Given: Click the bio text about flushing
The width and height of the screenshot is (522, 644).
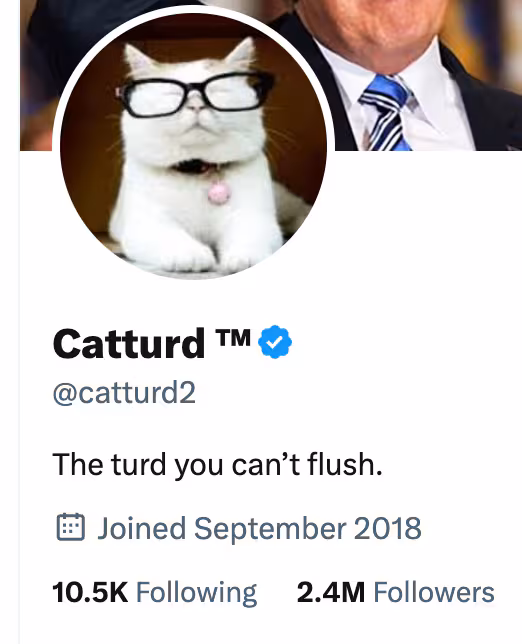Looking at the screenshot, I should pos(217,465).
